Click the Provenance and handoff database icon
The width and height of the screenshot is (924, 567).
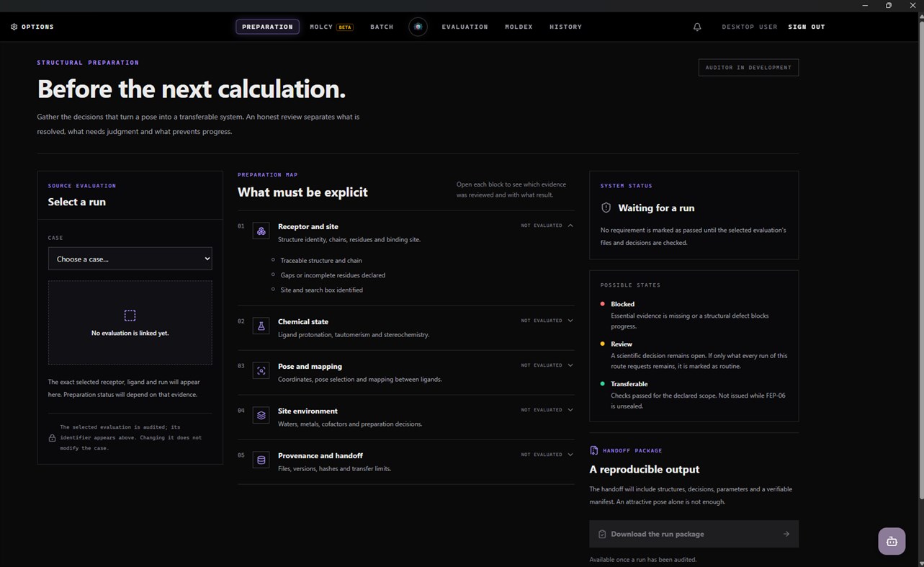(x=261, y=460)
